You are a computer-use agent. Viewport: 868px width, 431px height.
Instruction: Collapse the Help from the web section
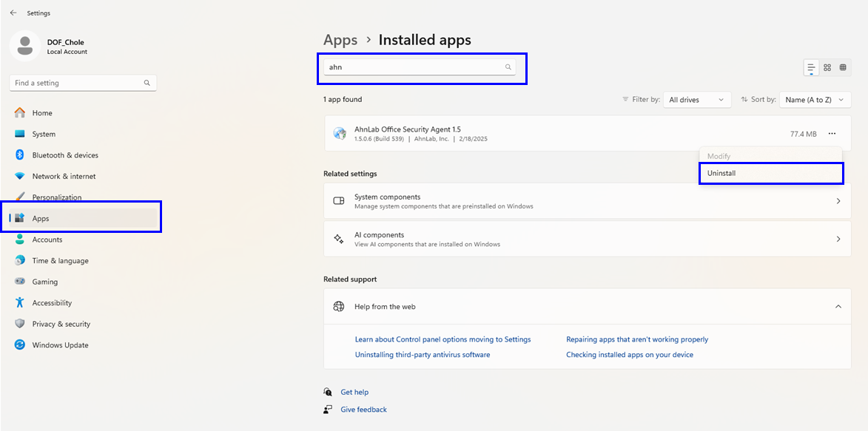838,306
